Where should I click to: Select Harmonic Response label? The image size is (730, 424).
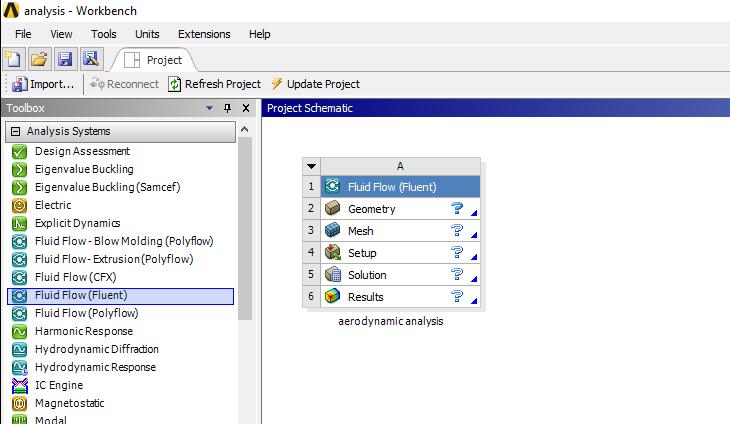point(84,331)
